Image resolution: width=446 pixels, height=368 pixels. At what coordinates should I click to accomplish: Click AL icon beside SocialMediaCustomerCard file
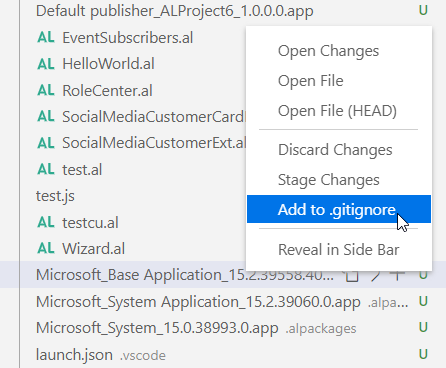pos(46,117)
